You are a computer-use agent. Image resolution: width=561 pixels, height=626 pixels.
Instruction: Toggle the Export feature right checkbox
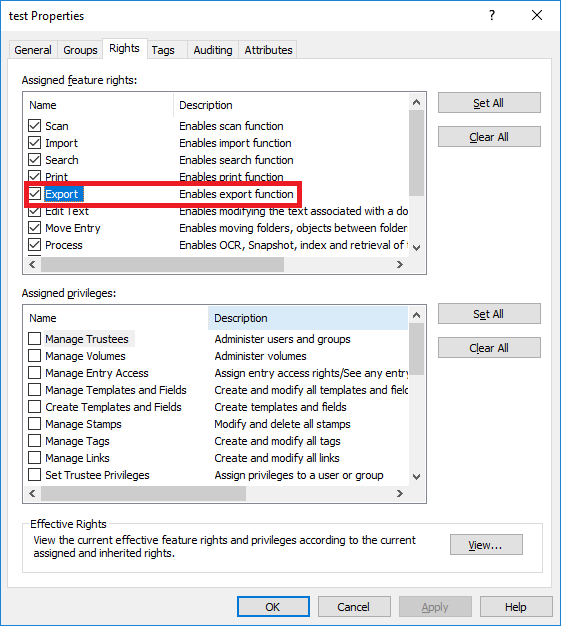(34, 194)
